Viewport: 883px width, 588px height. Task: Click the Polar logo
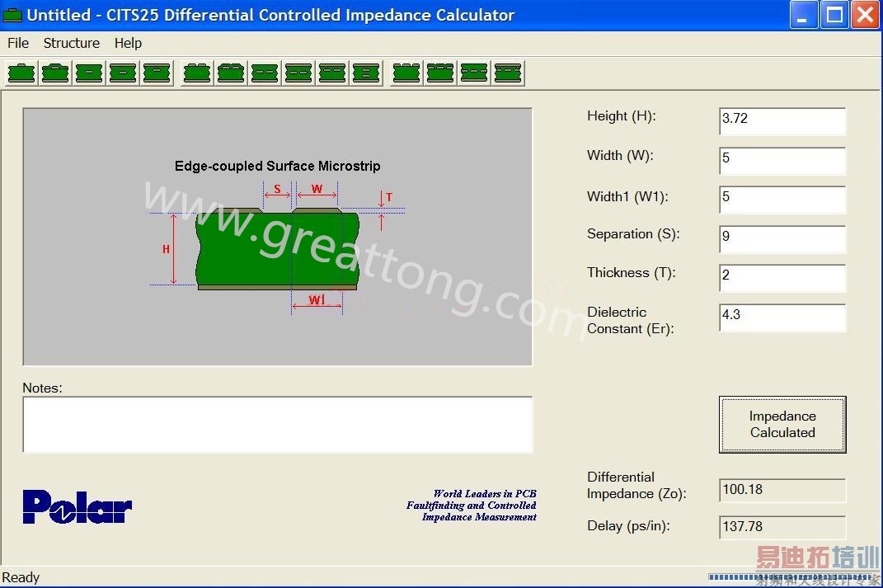click(77, 507)
